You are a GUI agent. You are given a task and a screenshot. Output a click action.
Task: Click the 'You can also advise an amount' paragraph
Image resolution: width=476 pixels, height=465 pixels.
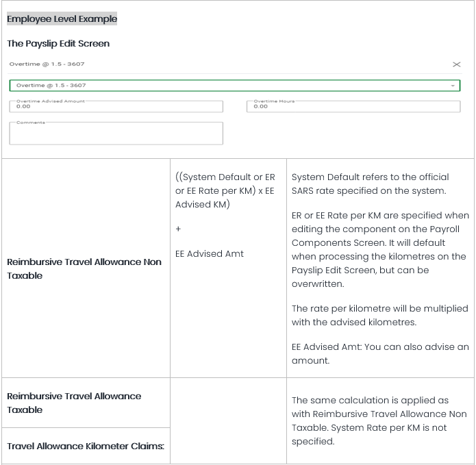(x=379, y=353)
